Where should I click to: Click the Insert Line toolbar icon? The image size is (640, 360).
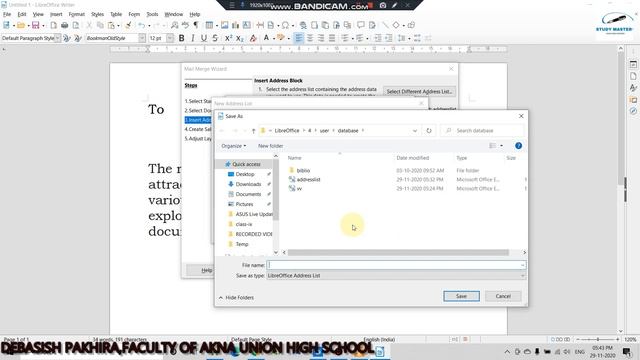[x=385, y=25]
